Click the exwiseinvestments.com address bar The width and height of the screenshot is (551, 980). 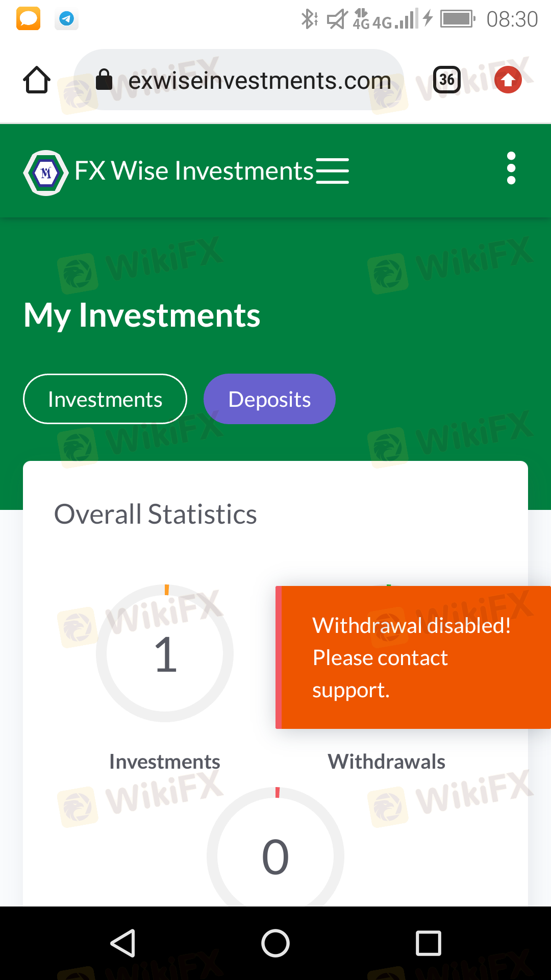pos(239,80)
